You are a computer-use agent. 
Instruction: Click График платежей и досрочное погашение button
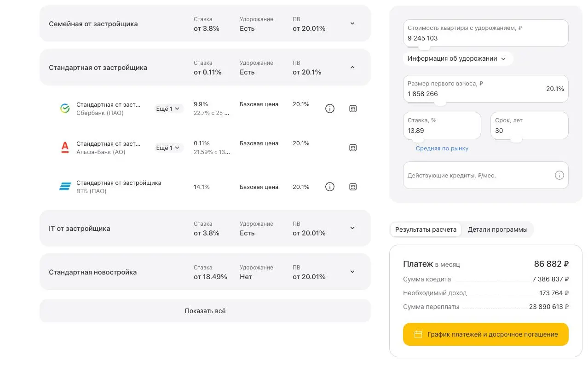485,334
